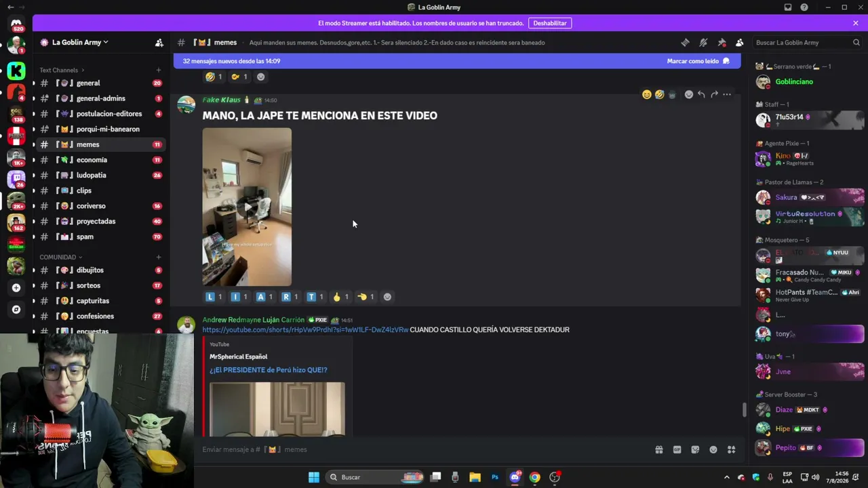This screenshot has width=868, height=488.
Task: Add a new server with plus icon
Action: pyautogui.click(x=16, y=287)
